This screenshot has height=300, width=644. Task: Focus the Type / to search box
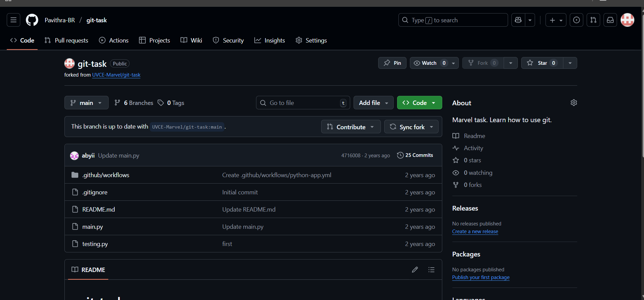453,20
